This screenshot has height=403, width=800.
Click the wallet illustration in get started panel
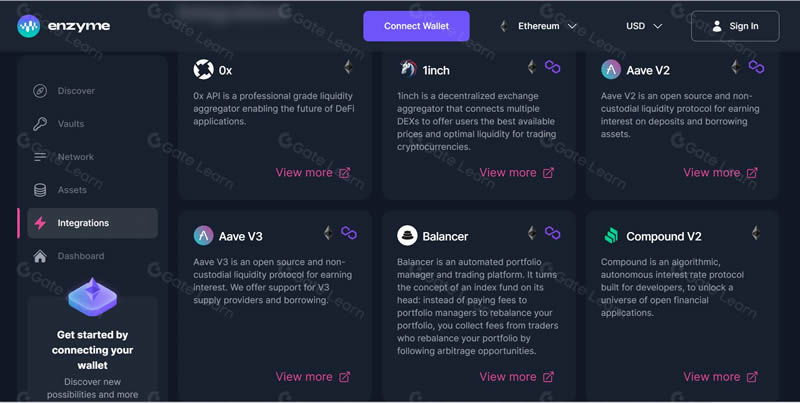click(x=92, y=297)
